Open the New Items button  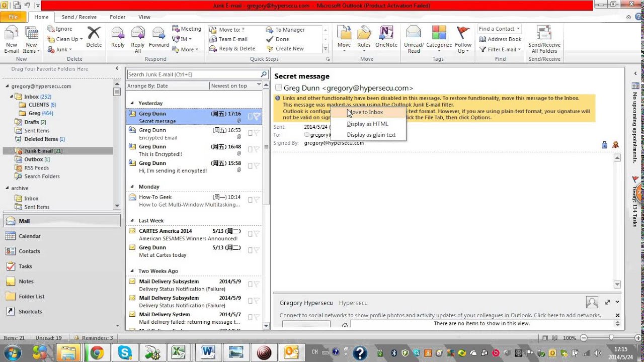point(31,40)
